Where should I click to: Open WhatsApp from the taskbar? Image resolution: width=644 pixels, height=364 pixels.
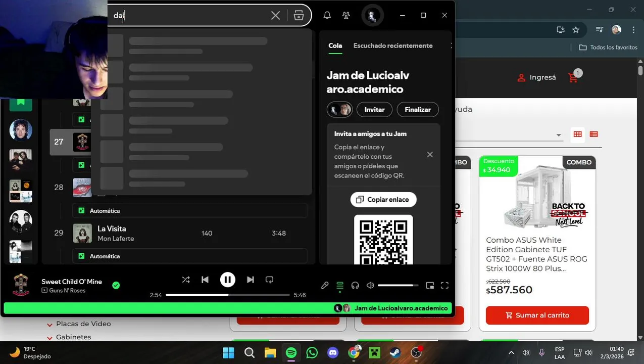[x=312, y=352]
